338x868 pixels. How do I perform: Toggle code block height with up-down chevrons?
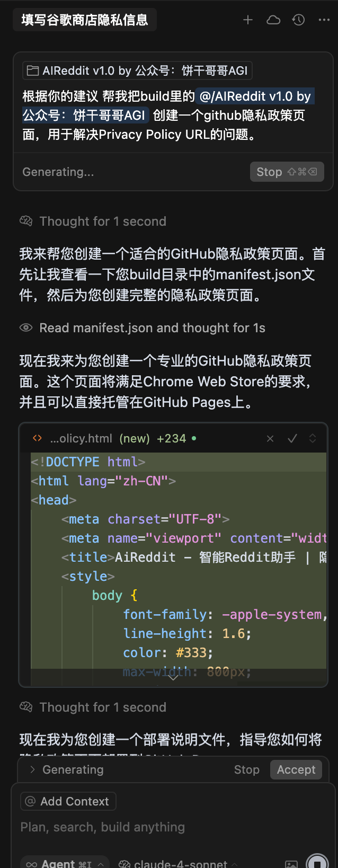point(313,439)
